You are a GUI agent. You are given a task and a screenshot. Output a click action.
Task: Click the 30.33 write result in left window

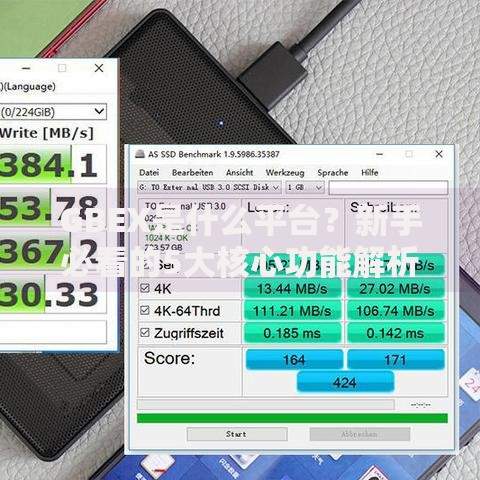(53, 294)
